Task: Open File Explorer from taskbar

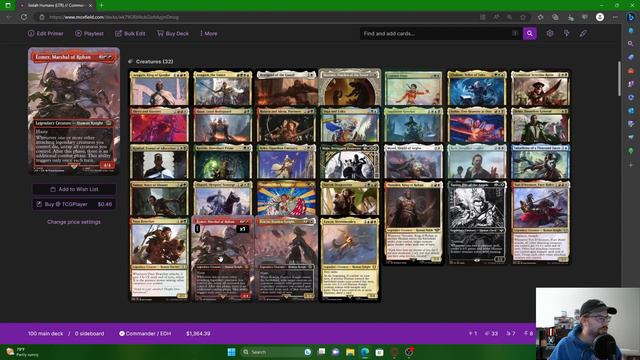Action: pos(350,352)
